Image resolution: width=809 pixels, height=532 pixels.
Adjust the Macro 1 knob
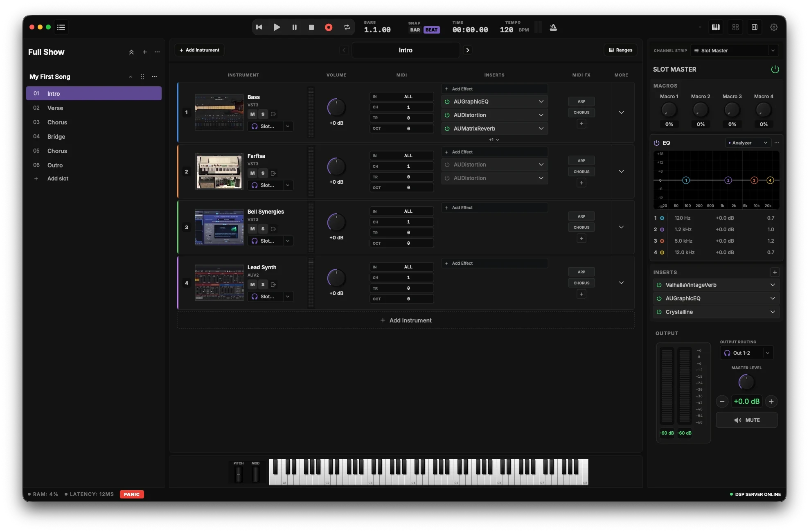(669, 110)
